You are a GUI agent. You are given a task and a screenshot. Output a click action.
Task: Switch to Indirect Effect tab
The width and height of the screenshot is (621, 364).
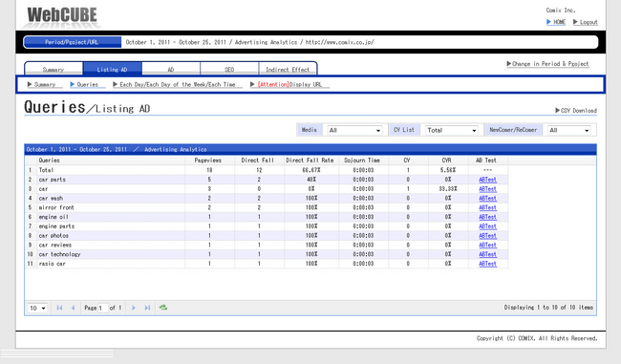coord(288,69)
